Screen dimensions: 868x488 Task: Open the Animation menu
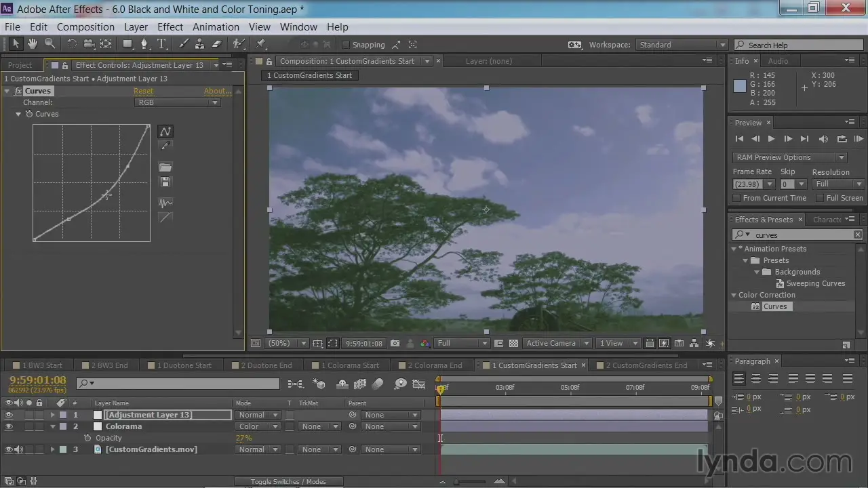click(x=216, y=27)
